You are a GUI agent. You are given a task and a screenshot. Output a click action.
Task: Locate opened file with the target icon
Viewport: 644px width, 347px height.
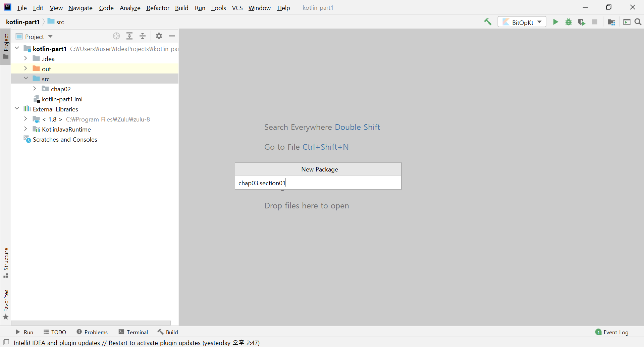click(116, 36)
